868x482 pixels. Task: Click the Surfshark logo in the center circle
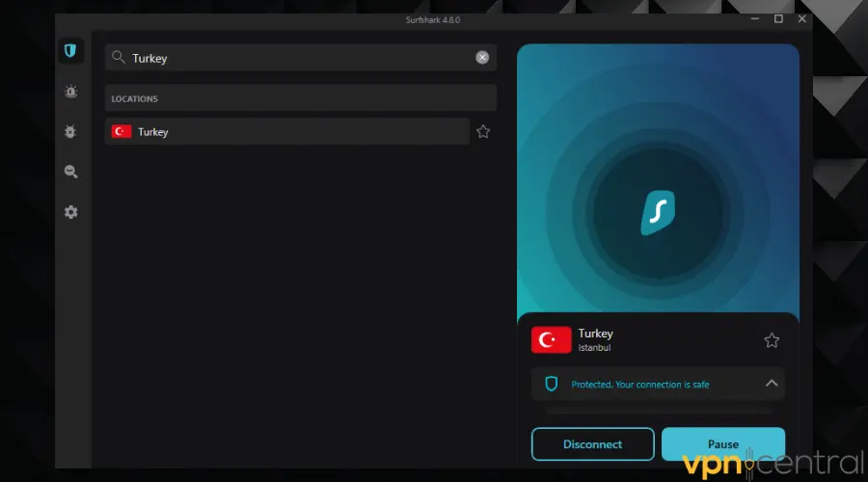658,212
